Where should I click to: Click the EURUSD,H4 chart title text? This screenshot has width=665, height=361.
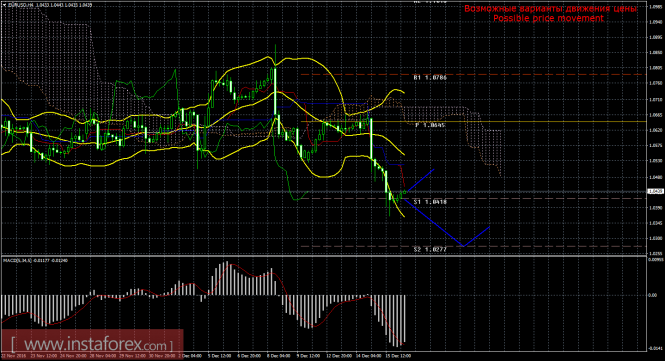(x=20, y=5)
